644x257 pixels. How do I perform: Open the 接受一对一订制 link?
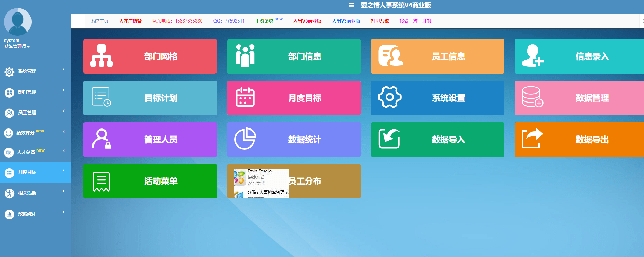[x=415, y=21]
